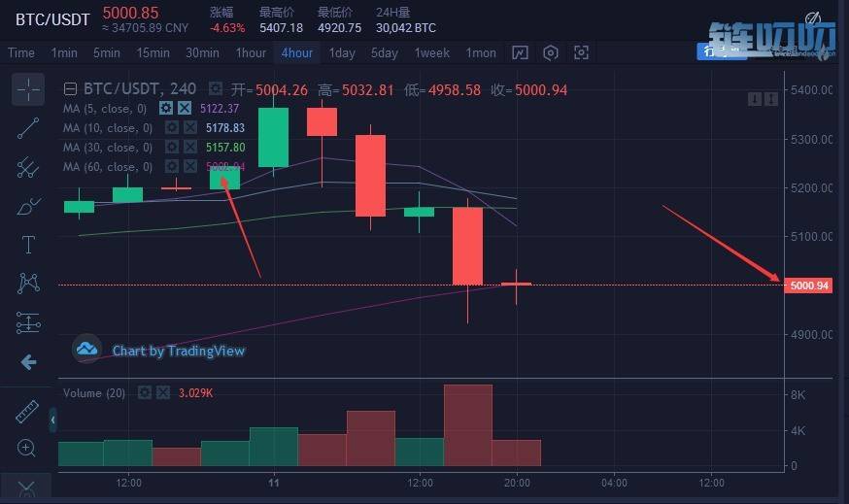
Task: Open settings for BTC/USDT, 240 series
Action: coord(215,88)
